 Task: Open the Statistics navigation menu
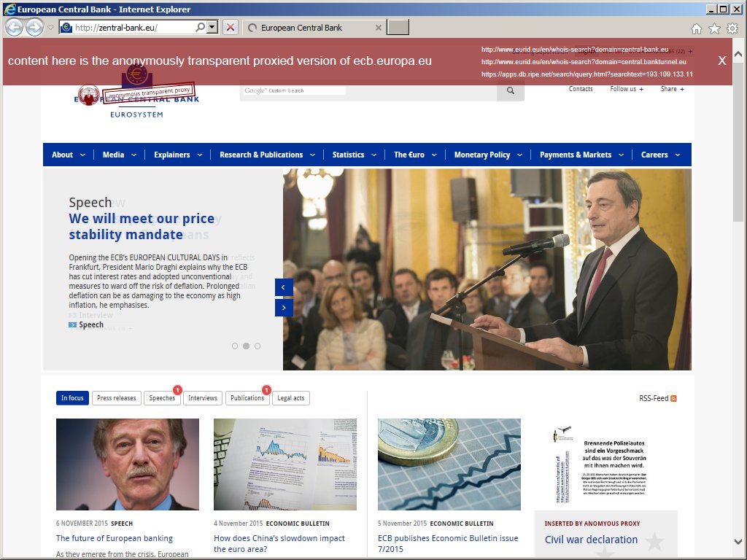point(355,155)
